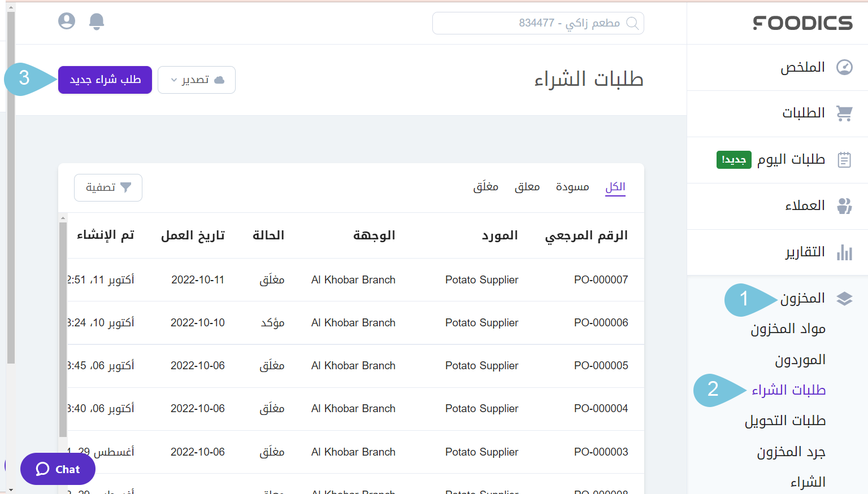The height and width of the screenshot is (494, 868).
Task: Open the notifications bell
Action: click(x=96, y=21)
